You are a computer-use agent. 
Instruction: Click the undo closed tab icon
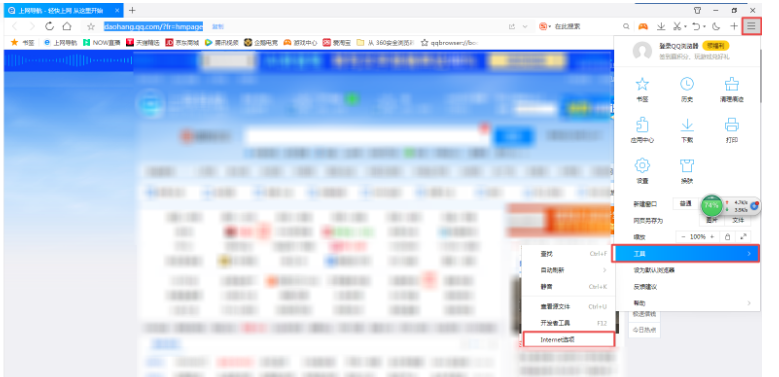coord(697,26)
